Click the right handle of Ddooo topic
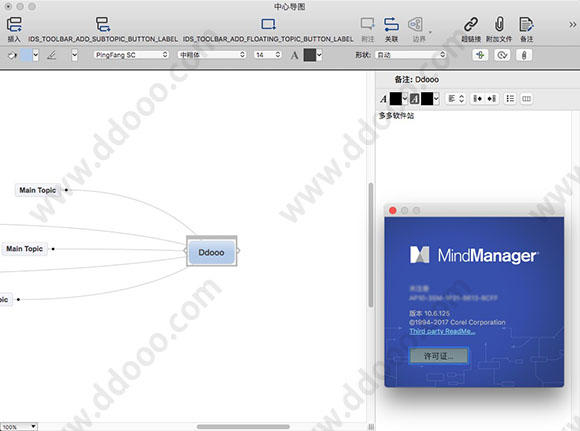Viewport: 580px width, 431px height. coord(237,251)
